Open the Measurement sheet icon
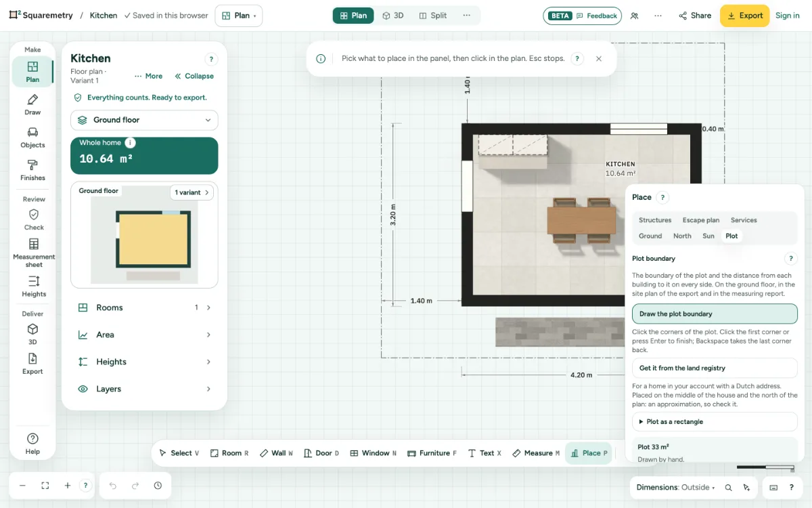Viewport: 812px width, 508px height. click(x=34, y=244)
